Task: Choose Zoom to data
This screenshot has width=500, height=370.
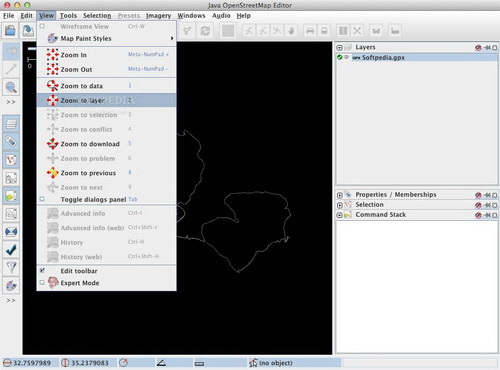Action: [106, 86]
